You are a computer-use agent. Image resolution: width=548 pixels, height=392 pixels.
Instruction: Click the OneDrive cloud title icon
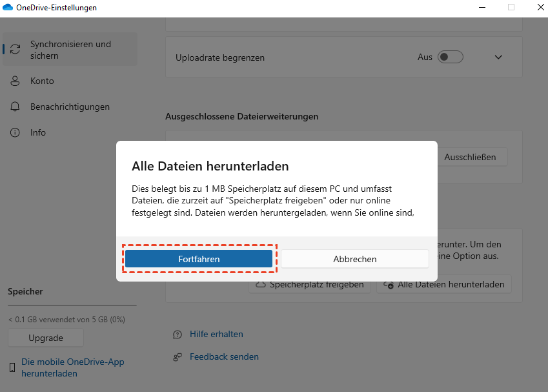coord(7,7)
